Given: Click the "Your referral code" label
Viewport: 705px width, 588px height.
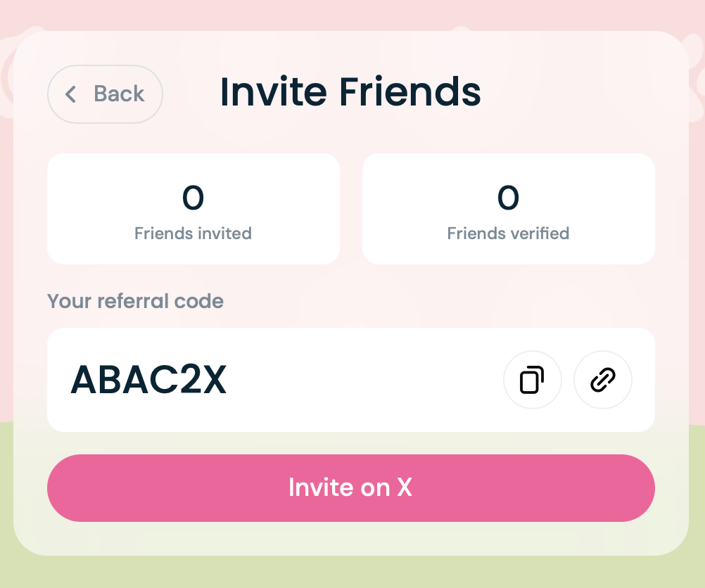Looking at the screenshot, I should click(135, 302).
